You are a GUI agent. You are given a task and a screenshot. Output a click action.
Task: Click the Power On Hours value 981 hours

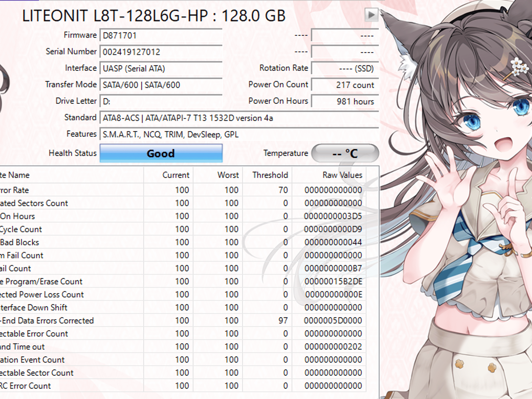point(345,101)
